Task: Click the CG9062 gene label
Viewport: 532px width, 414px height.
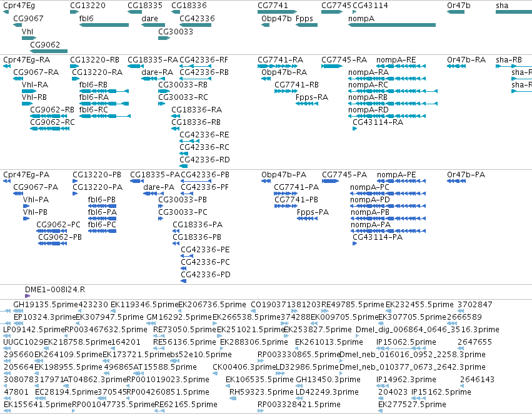Action: (45, 45)
